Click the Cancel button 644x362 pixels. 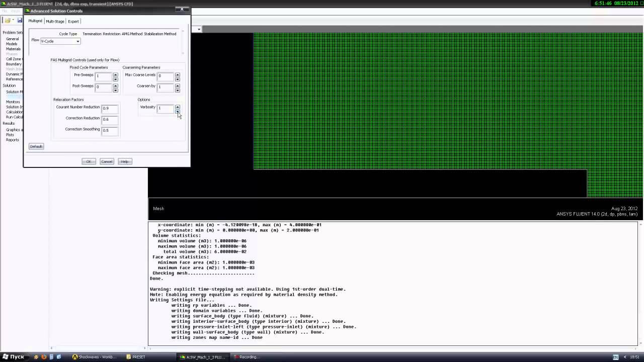[x=107, y=161]
